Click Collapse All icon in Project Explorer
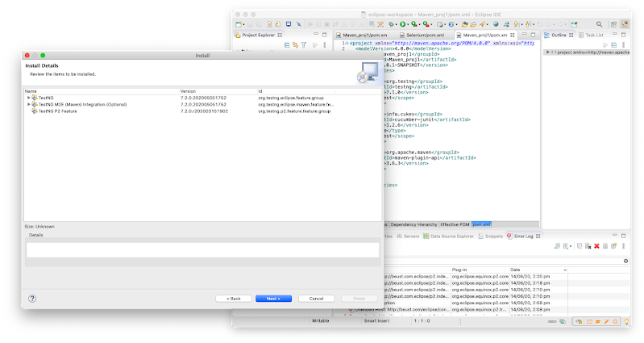Image resolution: width=644 pixels, height=343 pixels. point(287,45)
